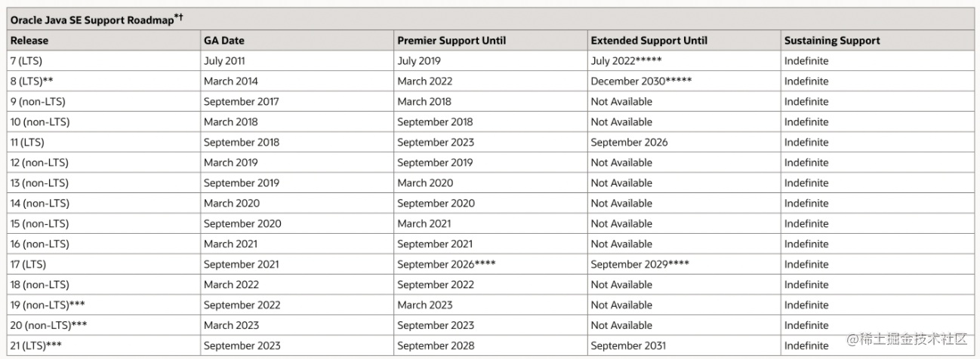Click the "September 2017" GA date cell

pos(241,102)
